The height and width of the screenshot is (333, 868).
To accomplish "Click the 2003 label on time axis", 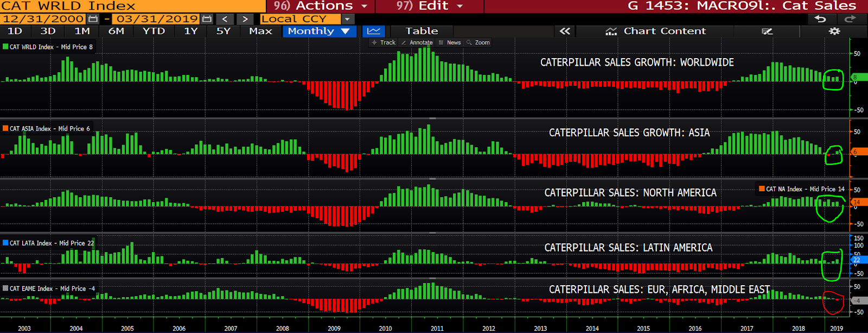I will pyautogui.click(x=24, y=328).
